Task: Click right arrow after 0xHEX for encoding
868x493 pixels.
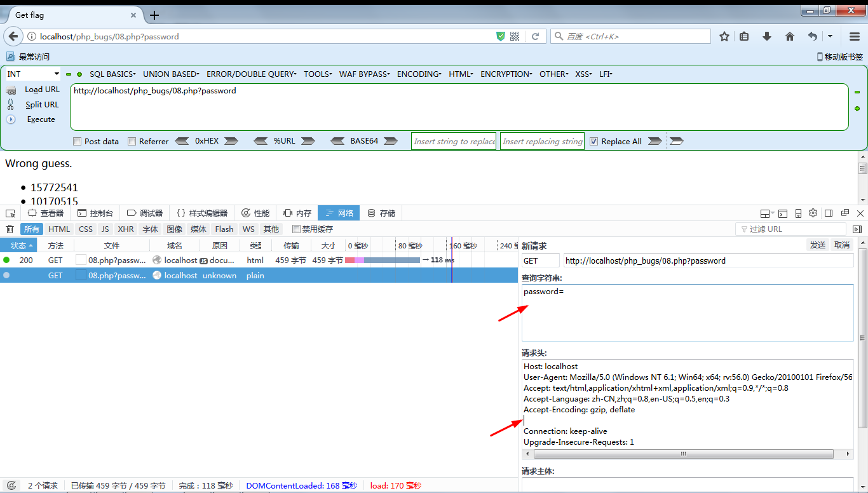Action: click(x=231, y=141)
